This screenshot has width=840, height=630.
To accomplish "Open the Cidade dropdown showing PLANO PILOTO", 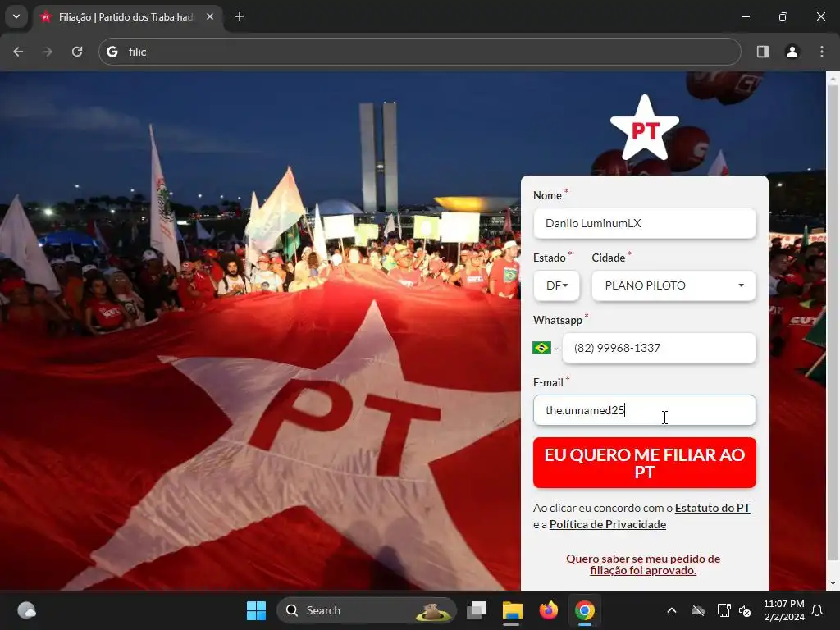I will (674, 285).
